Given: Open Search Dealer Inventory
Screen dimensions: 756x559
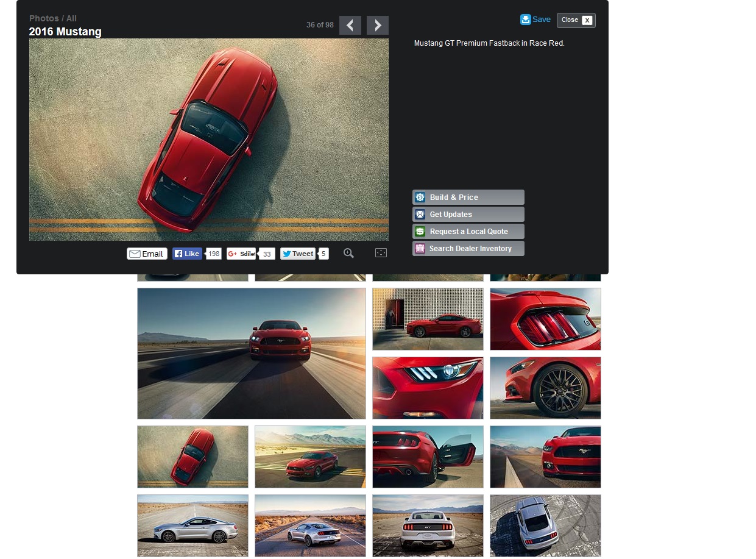Looking at the screenshot, I should [468, 249].
